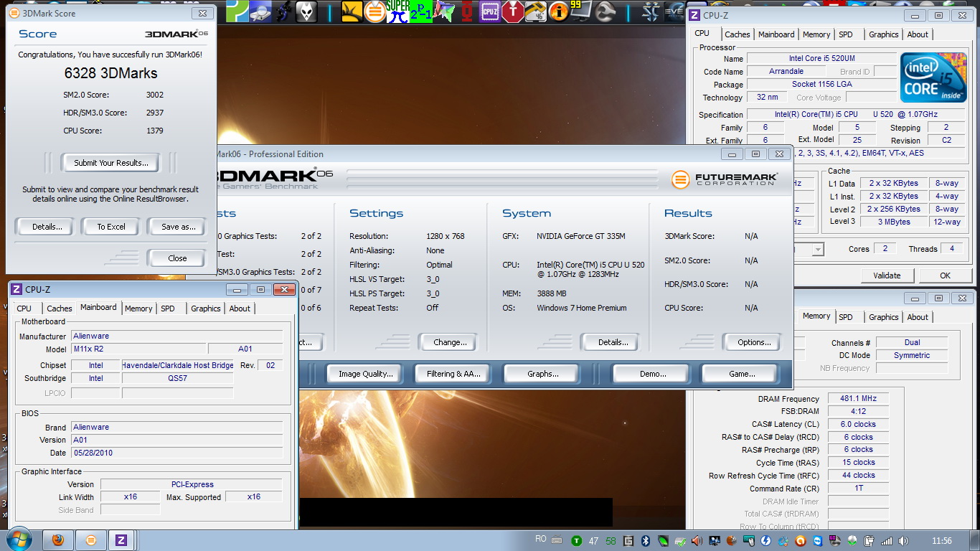The image size is (980, 551).
Task: Click the blue lightning Daemon Tools tray icon
Action: click(765, 541)
